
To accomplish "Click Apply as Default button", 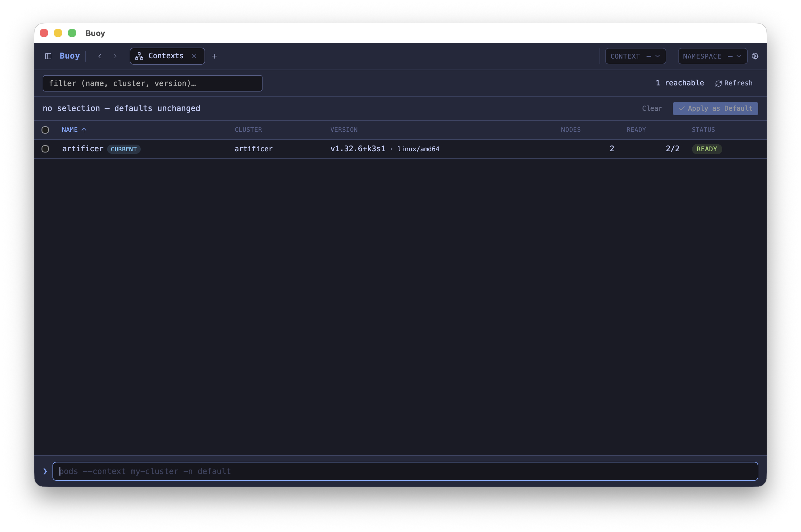I will (x=715, y=108).
